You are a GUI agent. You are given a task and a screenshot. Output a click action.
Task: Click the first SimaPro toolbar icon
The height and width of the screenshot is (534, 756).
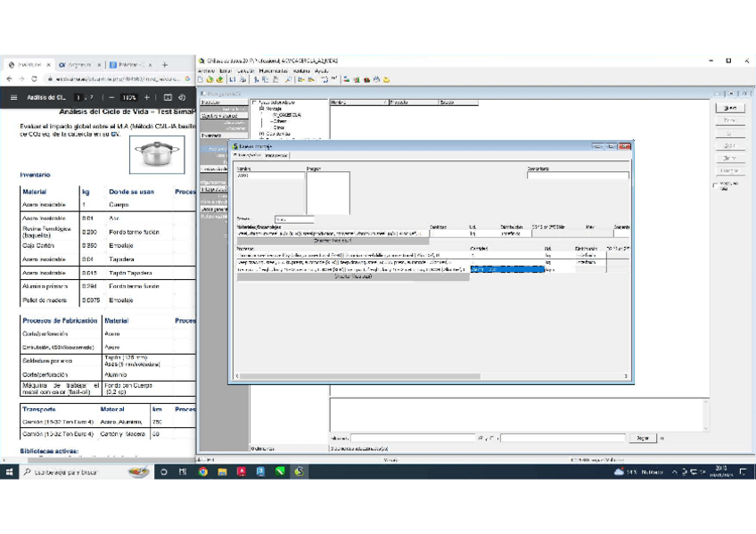pyautogui.click(x=201, y=79)
